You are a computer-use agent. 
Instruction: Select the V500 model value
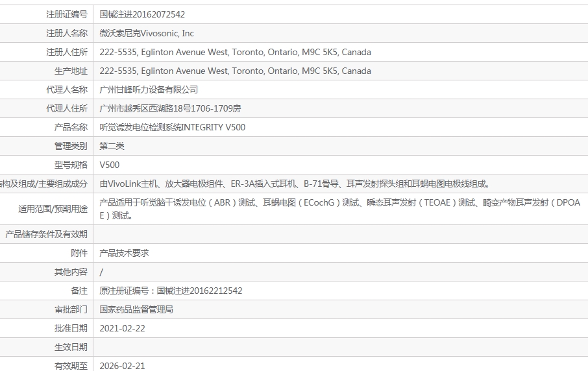pos(110,165)
